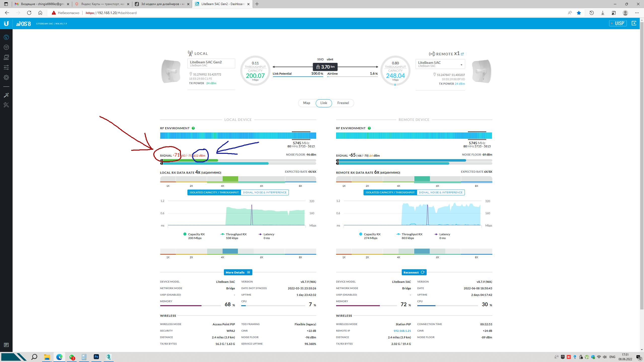Open the log panel icon at sidebar bottom
The height and width of the screenshot is (362, 644).
(6, 345)
